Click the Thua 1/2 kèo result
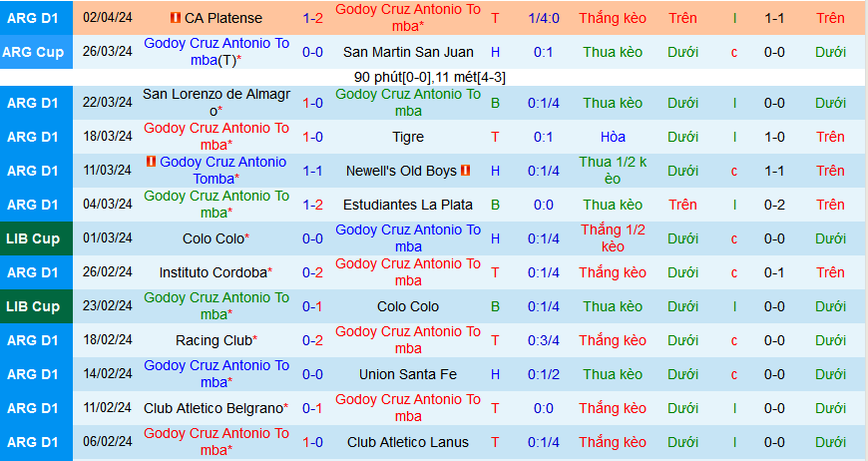The height and width of the screenshot is (461, 868). click(613, 171)
